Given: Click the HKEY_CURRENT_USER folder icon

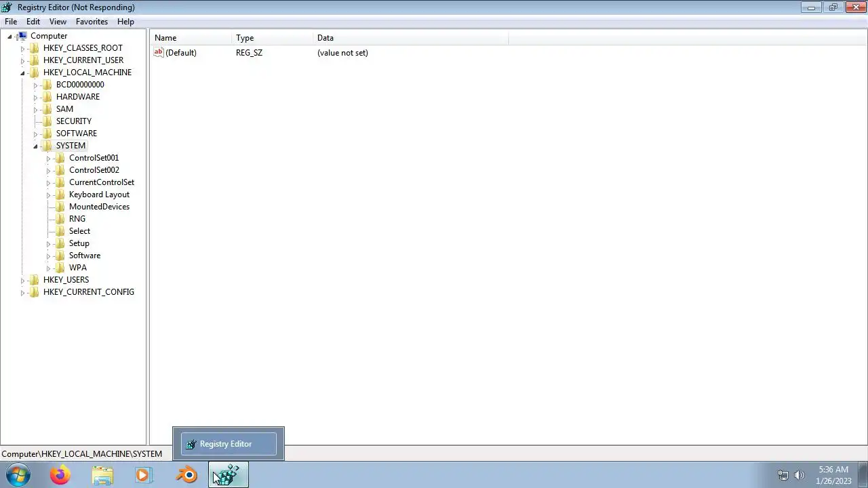Looking at the screenshot, I should tap(35, 60).
